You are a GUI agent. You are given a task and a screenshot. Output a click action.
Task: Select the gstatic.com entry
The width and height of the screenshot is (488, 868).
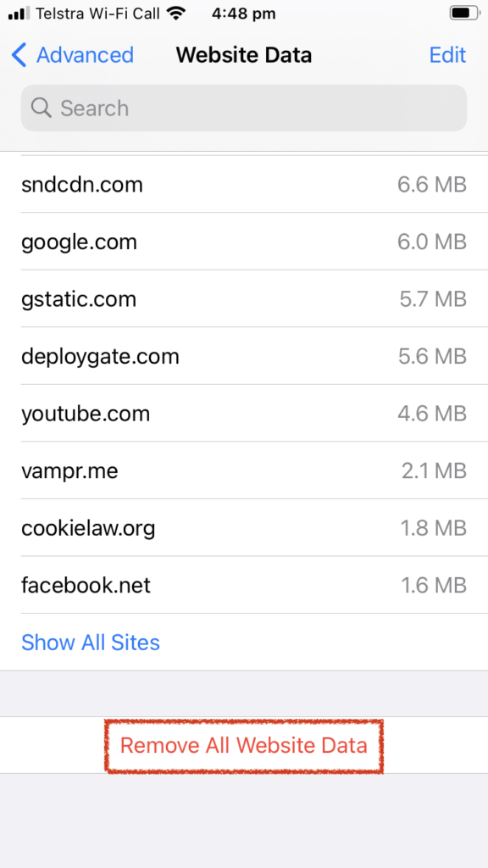tap(244, 299)
